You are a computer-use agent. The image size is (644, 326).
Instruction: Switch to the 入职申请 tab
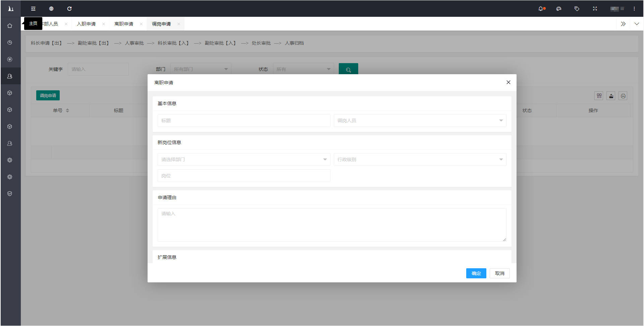(x=86, y=24)
